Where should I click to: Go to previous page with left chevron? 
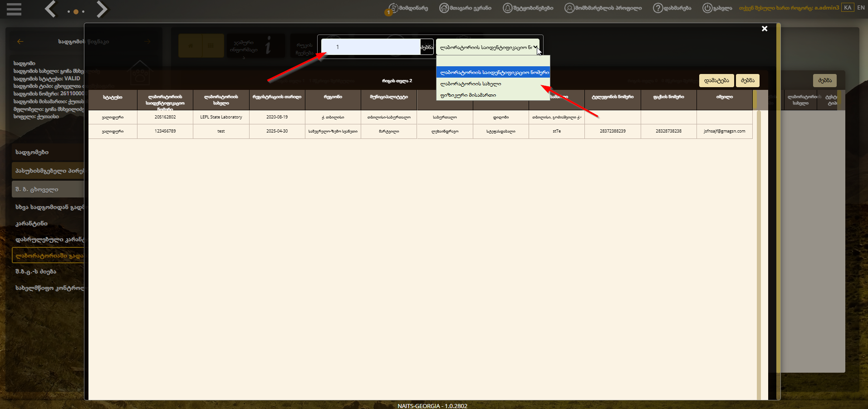click(x=50, y=9)
